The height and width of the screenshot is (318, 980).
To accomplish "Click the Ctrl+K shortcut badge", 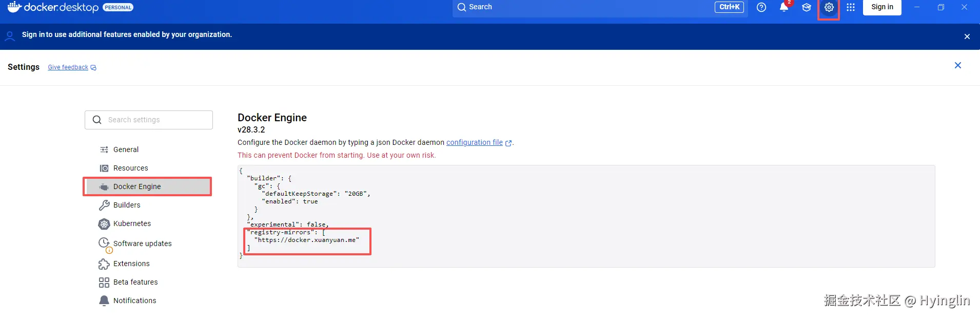I will click(x=729, y=7).
